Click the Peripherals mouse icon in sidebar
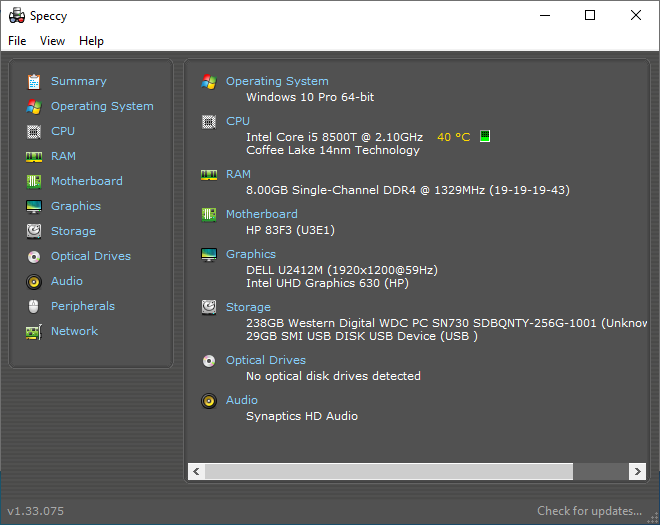Screen dimensions: 660x525 point(34,306)
